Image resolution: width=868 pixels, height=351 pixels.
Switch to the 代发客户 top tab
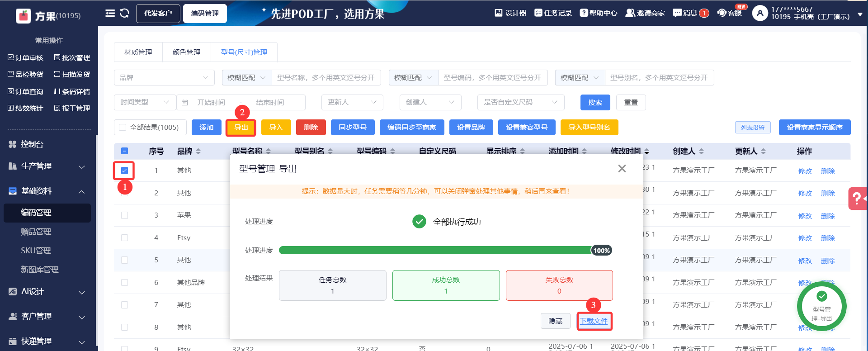coord(158,14)
